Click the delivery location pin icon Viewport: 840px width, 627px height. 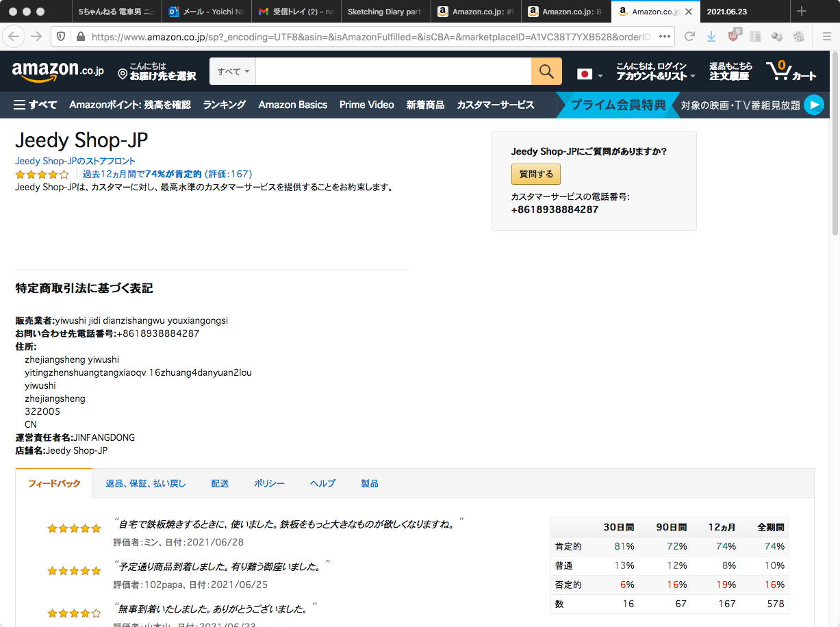(123, 74)
